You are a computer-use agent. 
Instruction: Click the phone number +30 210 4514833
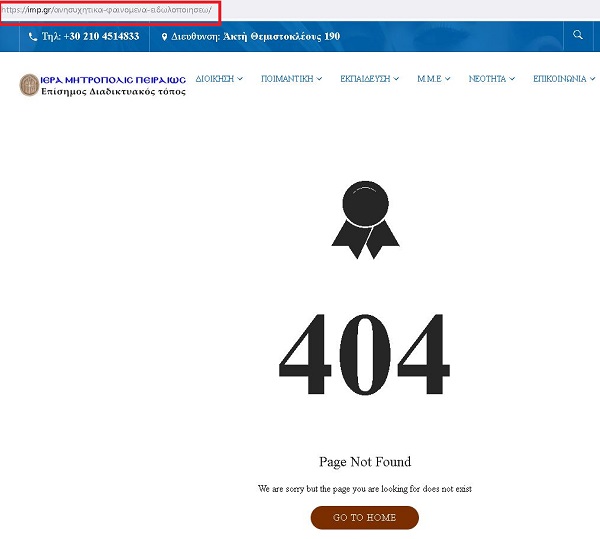(90, 37)
